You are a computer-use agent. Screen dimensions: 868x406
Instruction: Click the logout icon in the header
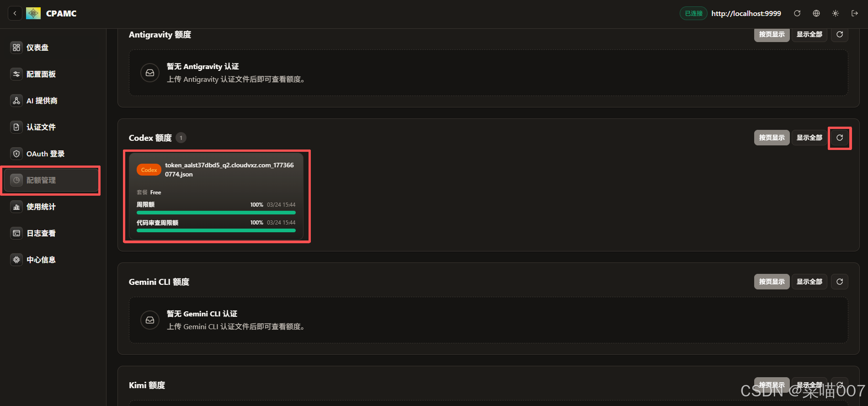[x=854, y=13]
